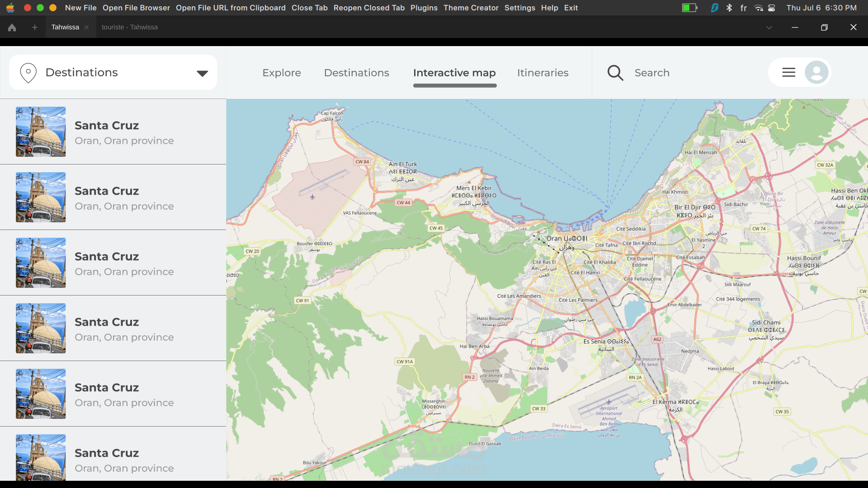Image resolution: width=868 pixels, height=488 pixels.
Task: Click the location pin icon in the Destinations selector
Action: (x=28, y=73)
